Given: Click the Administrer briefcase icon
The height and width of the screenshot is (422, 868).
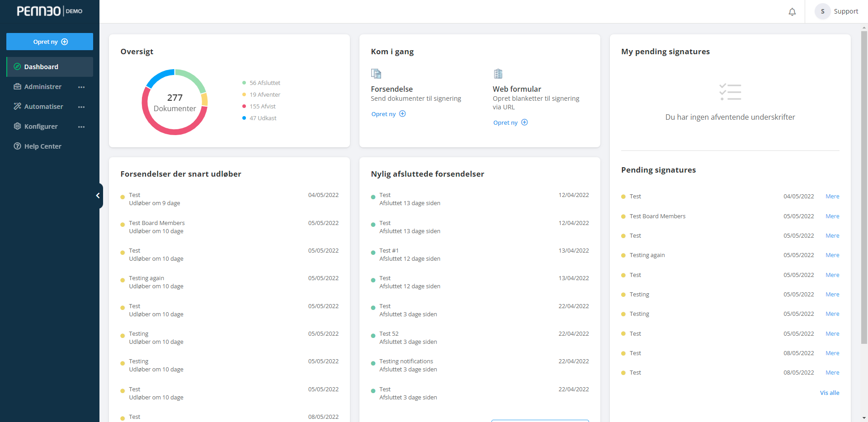Looking at the screenshot, I should 17,86.
